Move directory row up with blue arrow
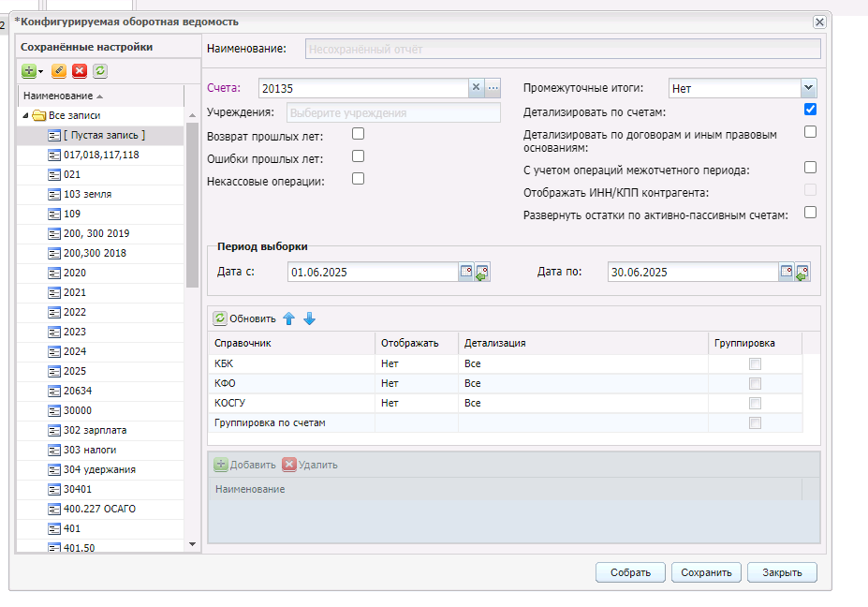 [289, 318]
